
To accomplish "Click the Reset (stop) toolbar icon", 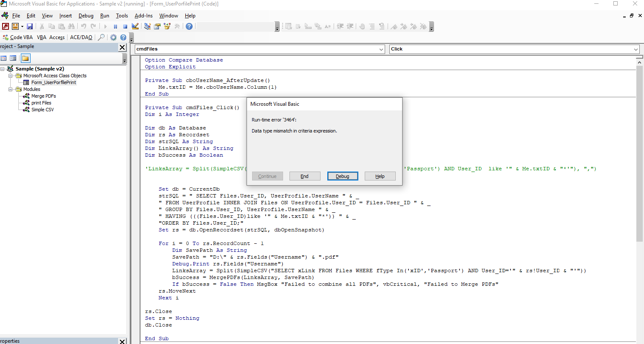I will (x=125, y=26).
